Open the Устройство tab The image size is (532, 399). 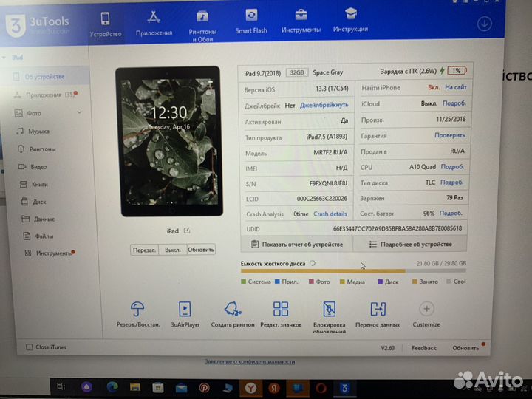tap(106, 24)
